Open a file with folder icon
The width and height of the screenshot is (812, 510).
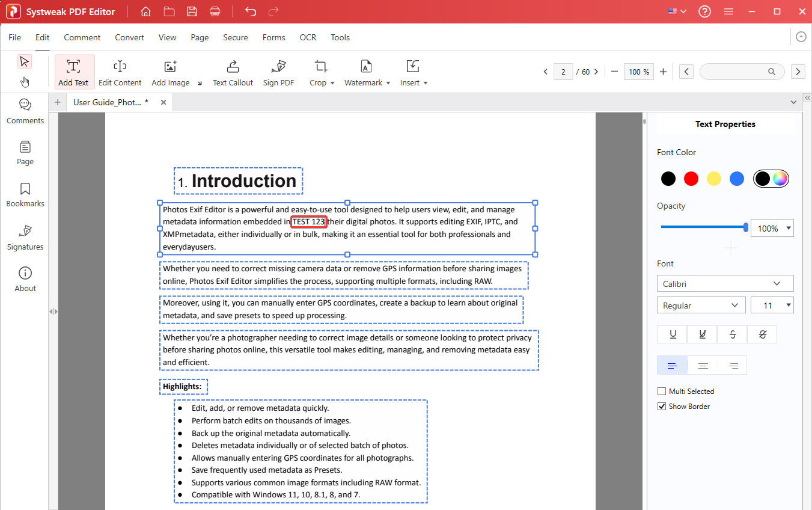(x=169, y=11)
